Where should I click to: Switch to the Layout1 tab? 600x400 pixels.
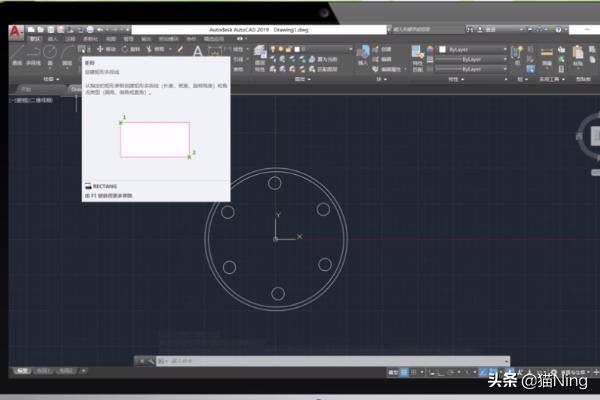[43, 371]
